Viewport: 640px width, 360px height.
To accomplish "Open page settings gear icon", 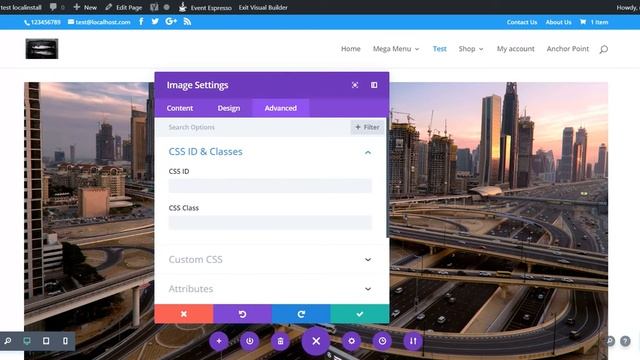I will (x=351, y=341).
